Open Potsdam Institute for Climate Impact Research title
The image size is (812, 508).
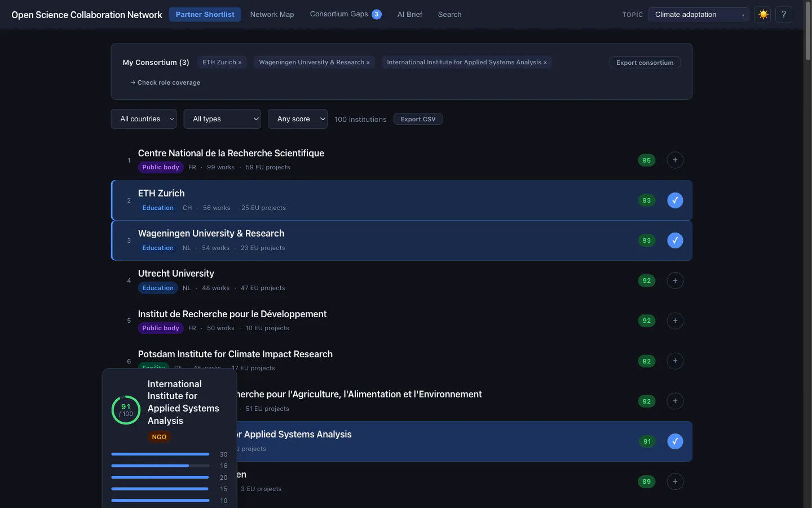235,354
